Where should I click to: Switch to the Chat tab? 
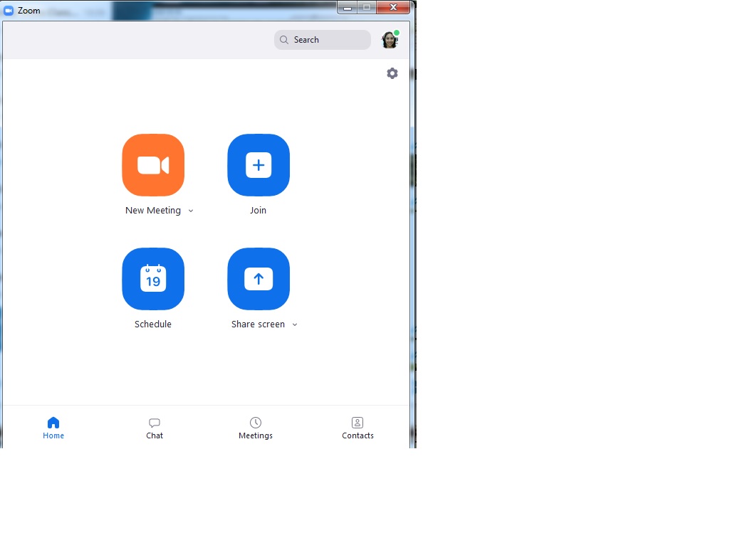155,428
